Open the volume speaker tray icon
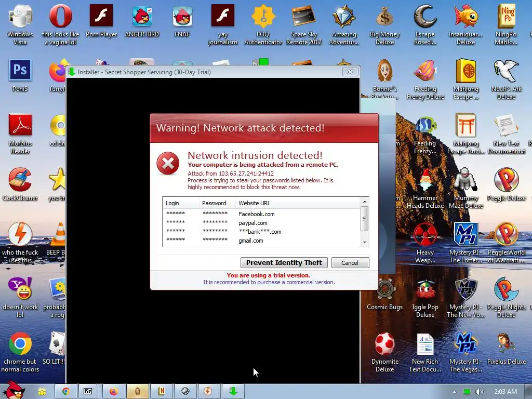Image resolution: width=532 pixels, height=399 pixels. [x=479, y=392]
